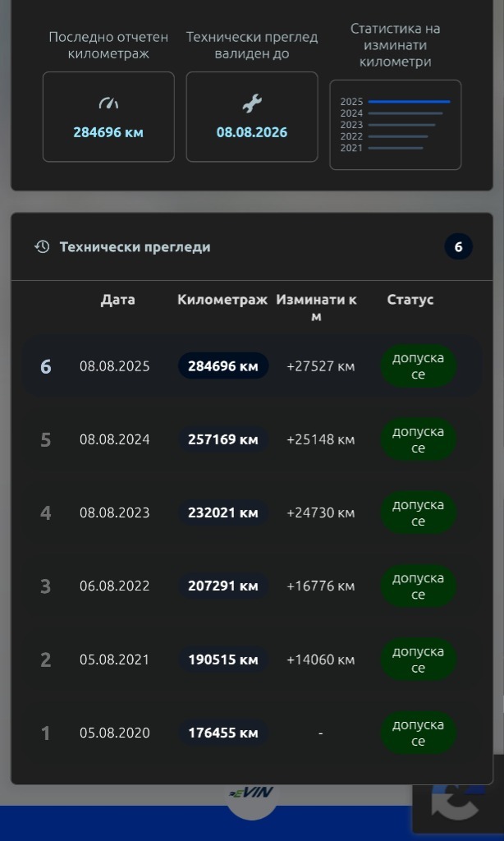This screenshot has width=504, height=841.
Task: Click the 190515 км mileage badge
Action: 223,659
